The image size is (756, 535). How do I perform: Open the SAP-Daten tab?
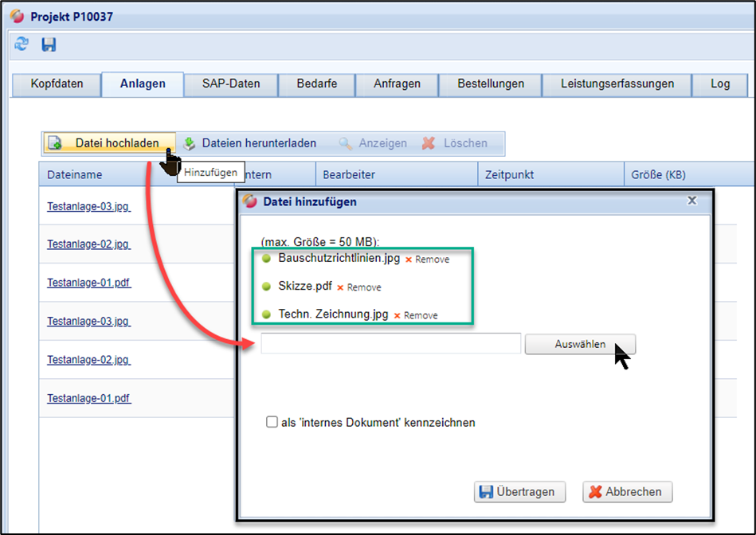[x=230, y=84]
